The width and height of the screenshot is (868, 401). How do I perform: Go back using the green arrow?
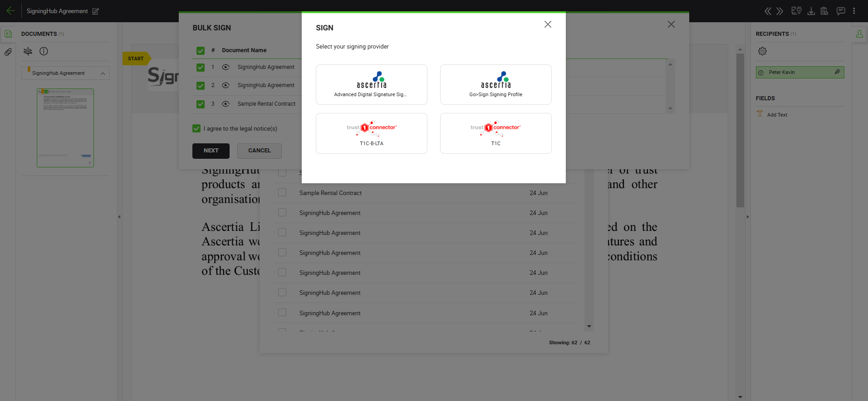click(x=11, y=11)
